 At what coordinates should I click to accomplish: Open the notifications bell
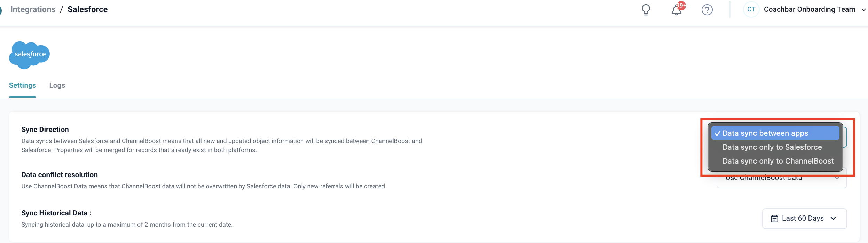[676, 10]
